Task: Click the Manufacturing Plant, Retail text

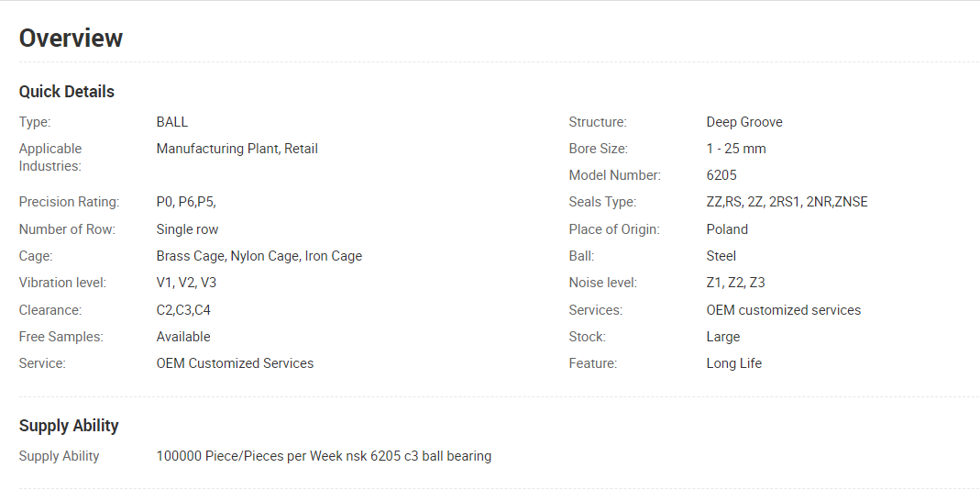Action: pyautogui.click(x=237, y=149)
